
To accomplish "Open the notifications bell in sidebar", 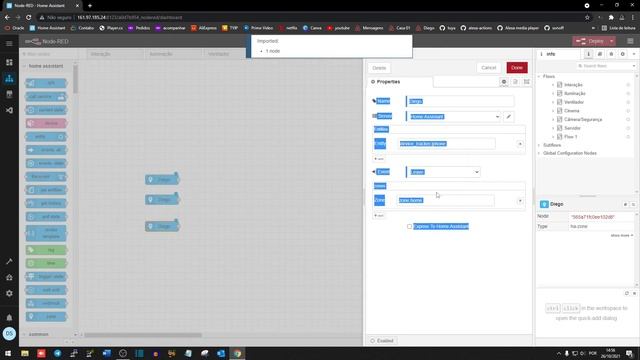I will pos(9,318).
